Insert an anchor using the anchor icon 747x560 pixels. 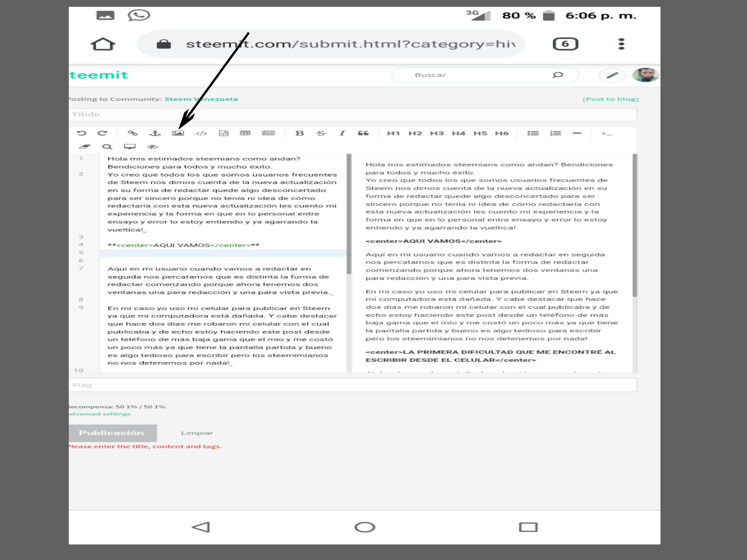[x=155, y=133]
